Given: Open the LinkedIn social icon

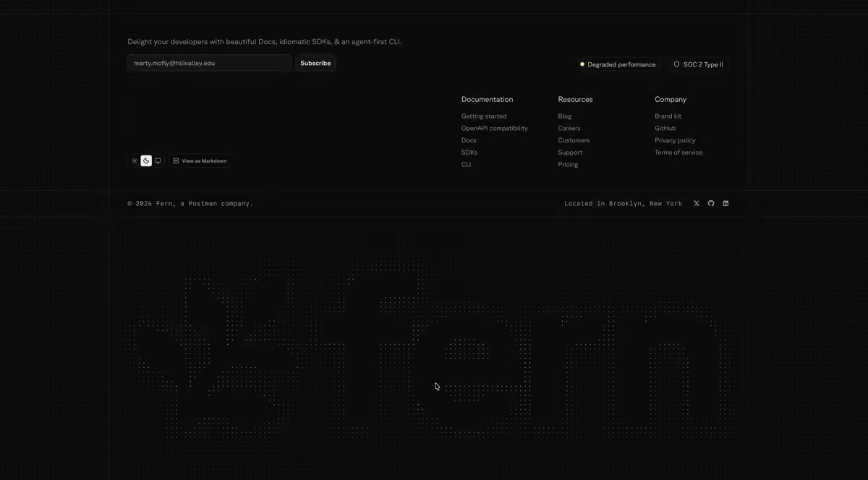Looking at the screenshot, I should click(x=726, y=204).
